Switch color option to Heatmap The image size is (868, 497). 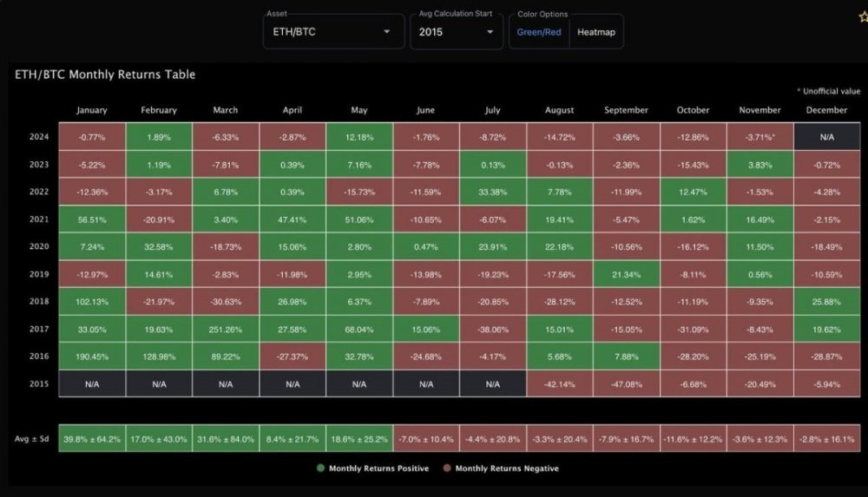click(x=596, y=32)
